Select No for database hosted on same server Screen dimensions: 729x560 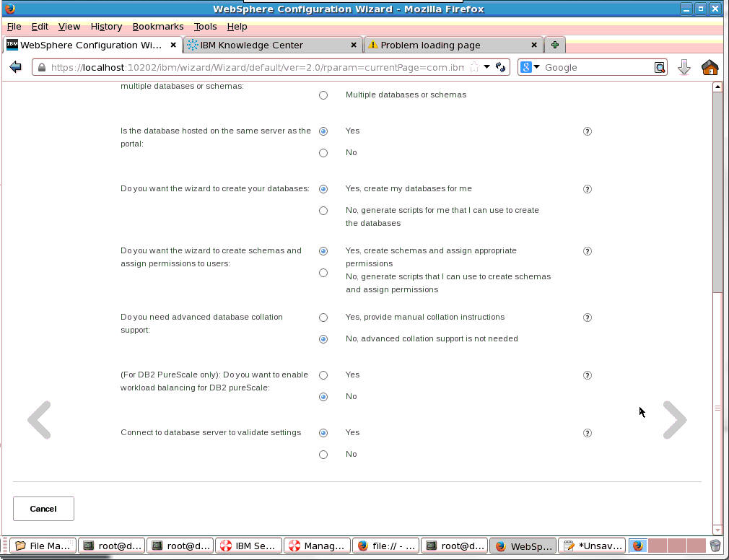point(323,153)
